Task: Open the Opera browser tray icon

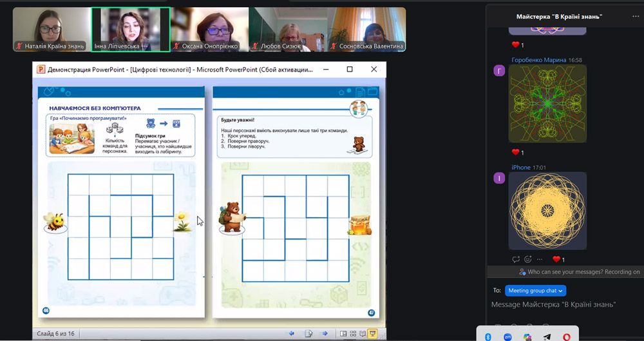Action: pos(566,336)
